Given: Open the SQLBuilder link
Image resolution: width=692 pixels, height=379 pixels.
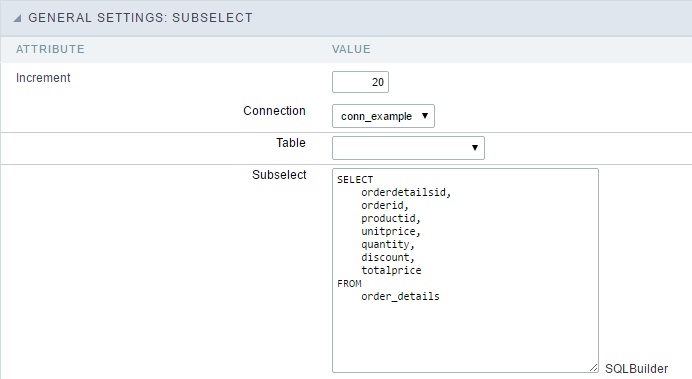Looking at the screenshot, I should point(636,368).
